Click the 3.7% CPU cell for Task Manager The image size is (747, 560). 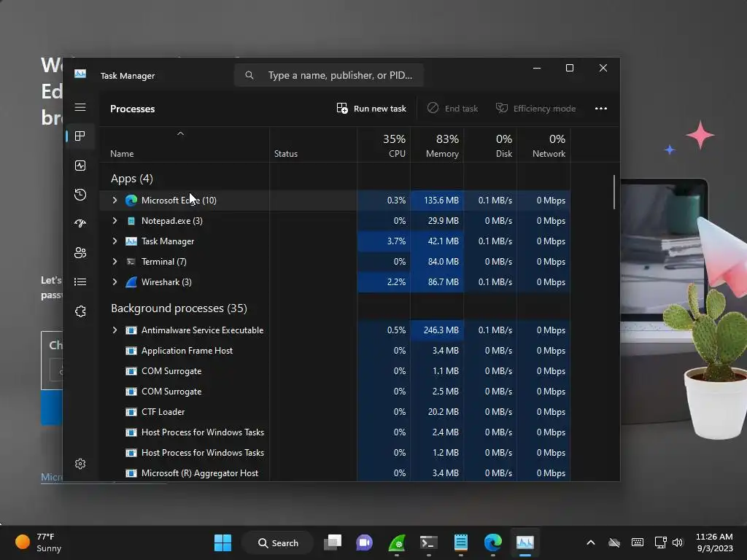tap(384, 241)
